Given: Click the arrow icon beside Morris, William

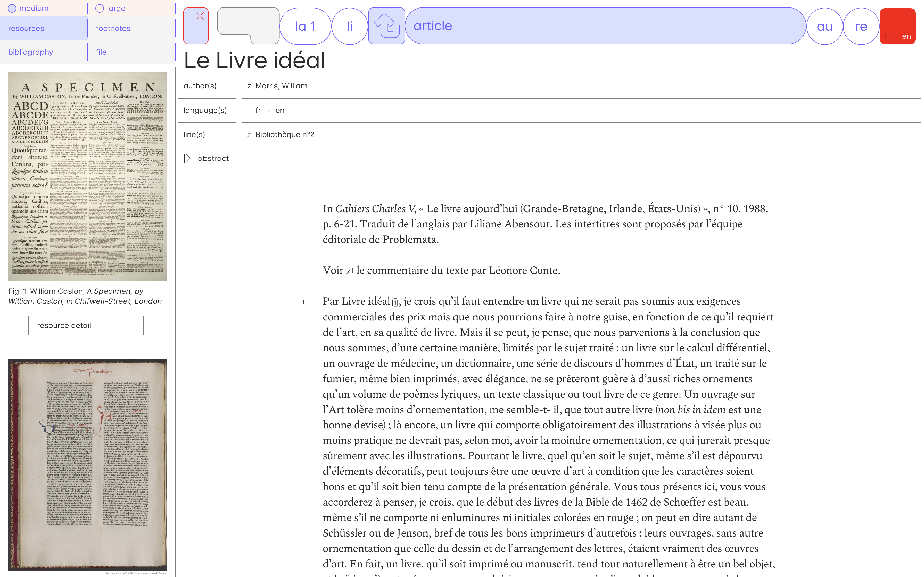Looking at the screenshot, I should tap(249, 86).
